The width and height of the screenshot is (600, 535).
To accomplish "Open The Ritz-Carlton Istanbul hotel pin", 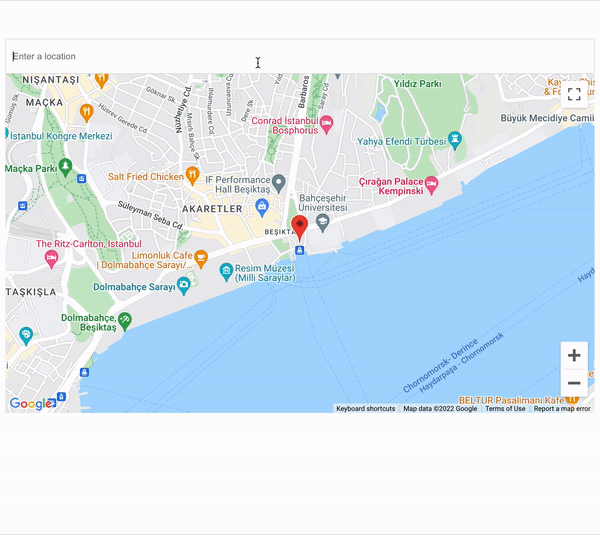I will (x=51, y=259).
